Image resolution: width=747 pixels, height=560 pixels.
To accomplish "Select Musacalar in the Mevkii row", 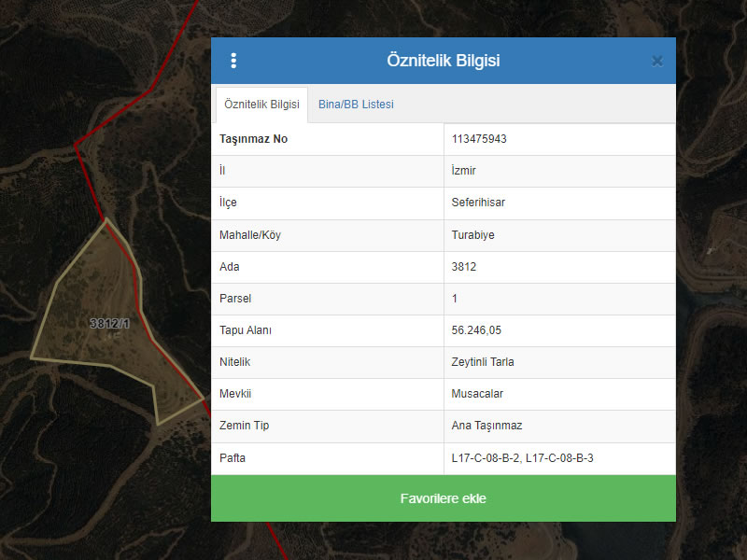I will pyautogui.click(x=477, y=394).
